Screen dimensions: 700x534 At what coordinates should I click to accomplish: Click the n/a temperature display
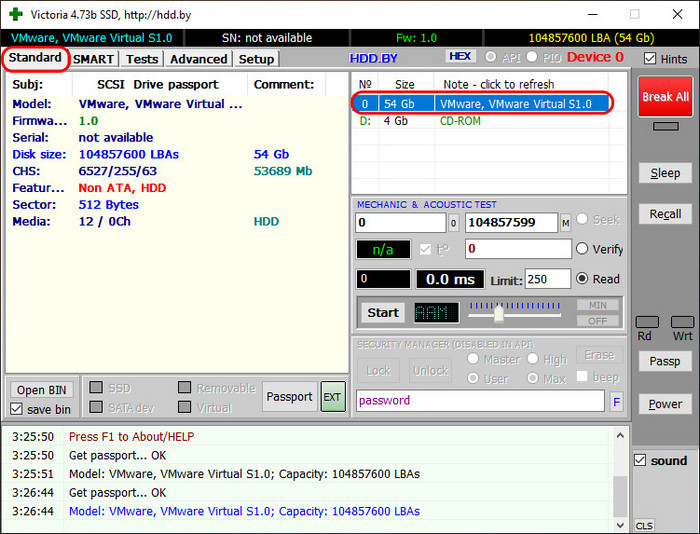[383, 250]
